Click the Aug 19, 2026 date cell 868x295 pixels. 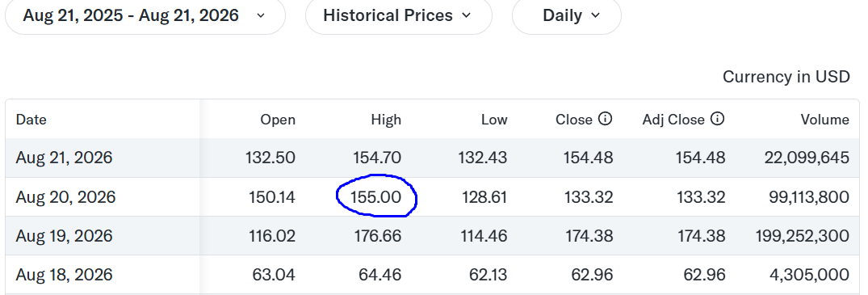pyautogui.click(x=64, y=236)
